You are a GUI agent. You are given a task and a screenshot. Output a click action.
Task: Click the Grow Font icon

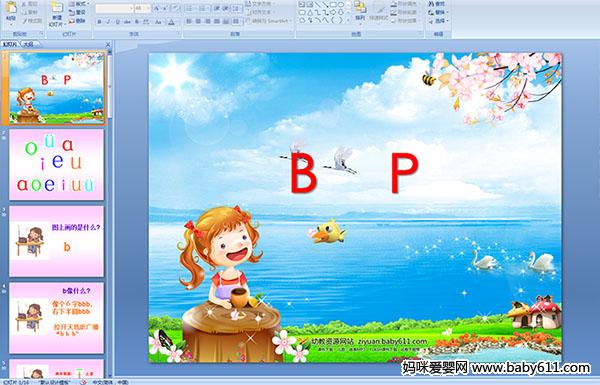[157, 8]
